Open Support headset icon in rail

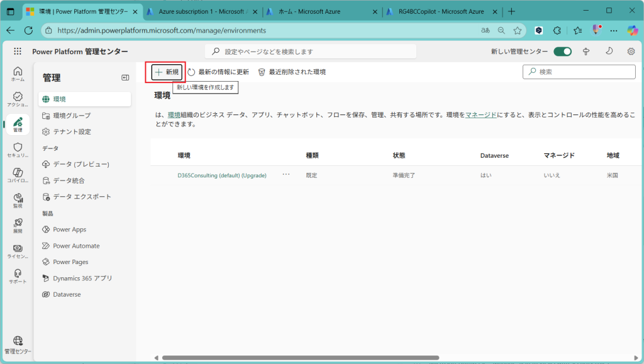18,276
